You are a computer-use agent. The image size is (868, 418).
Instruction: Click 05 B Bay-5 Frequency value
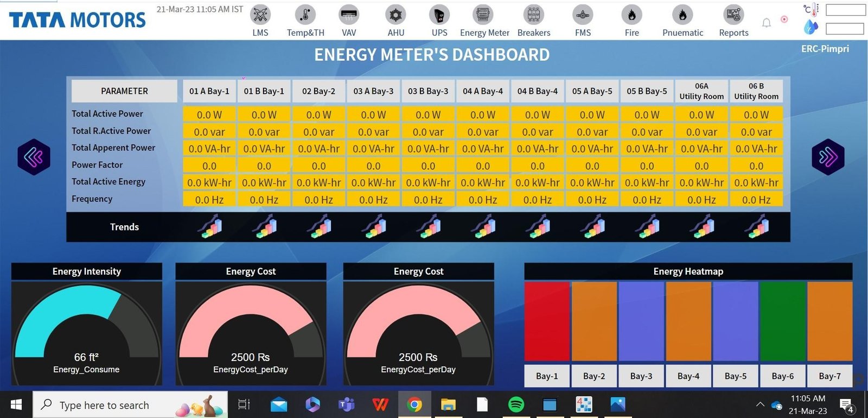647,200
